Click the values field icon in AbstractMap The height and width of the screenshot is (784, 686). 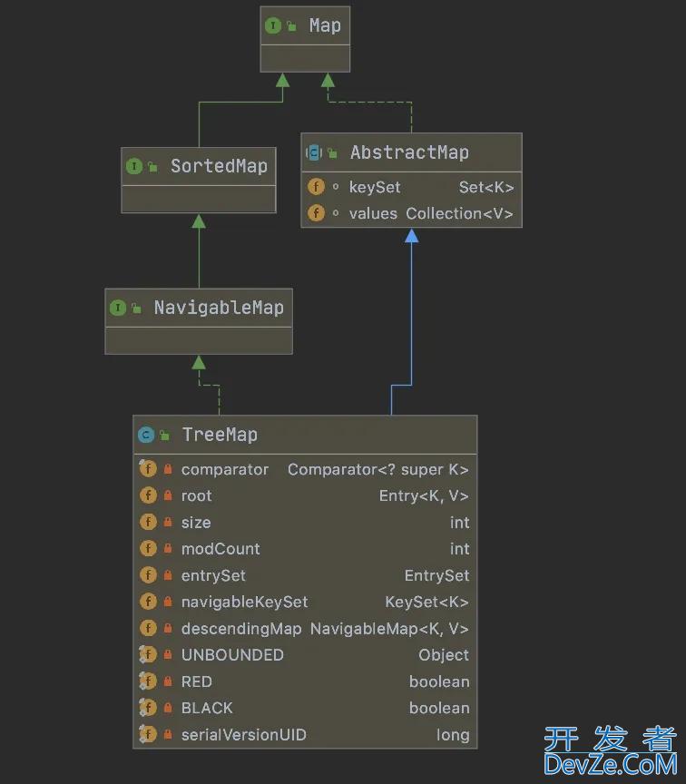pos(316,213)
